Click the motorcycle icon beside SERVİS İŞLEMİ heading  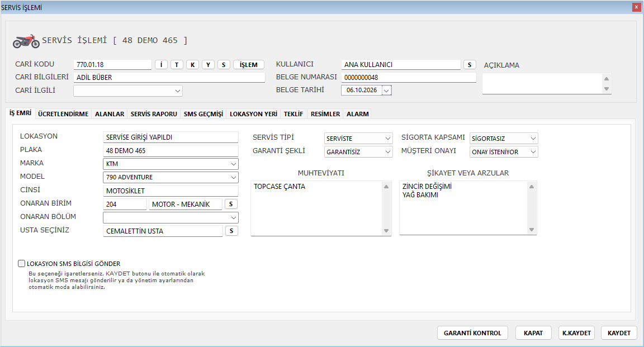[x=26, y=41]
